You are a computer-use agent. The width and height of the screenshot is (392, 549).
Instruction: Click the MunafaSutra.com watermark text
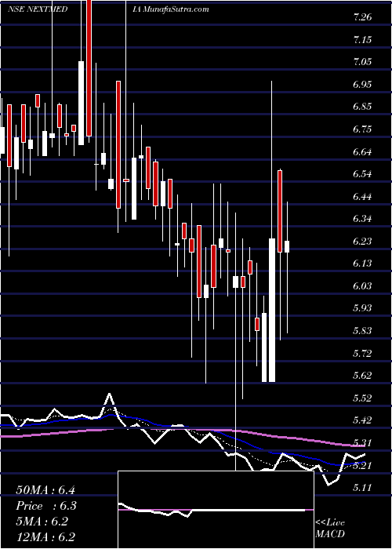(x=176, y=9)
